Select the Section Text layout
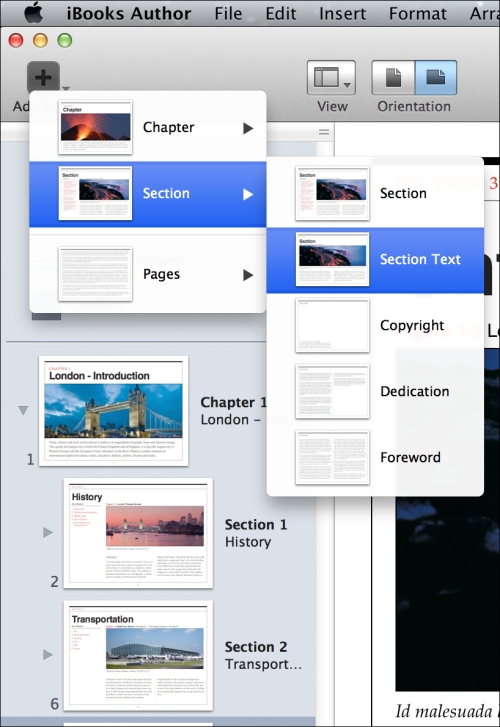Viewport: 500px width, 727px height. point(375,260)
